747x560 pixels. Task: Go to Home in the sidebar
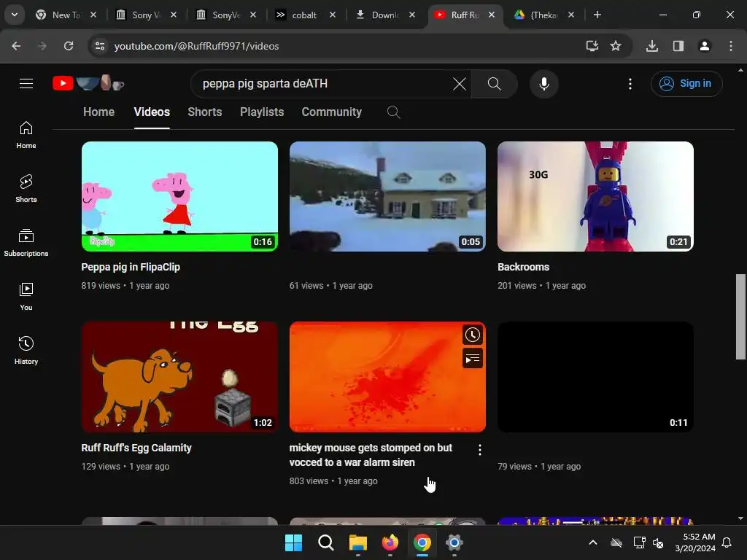[26, 135]
